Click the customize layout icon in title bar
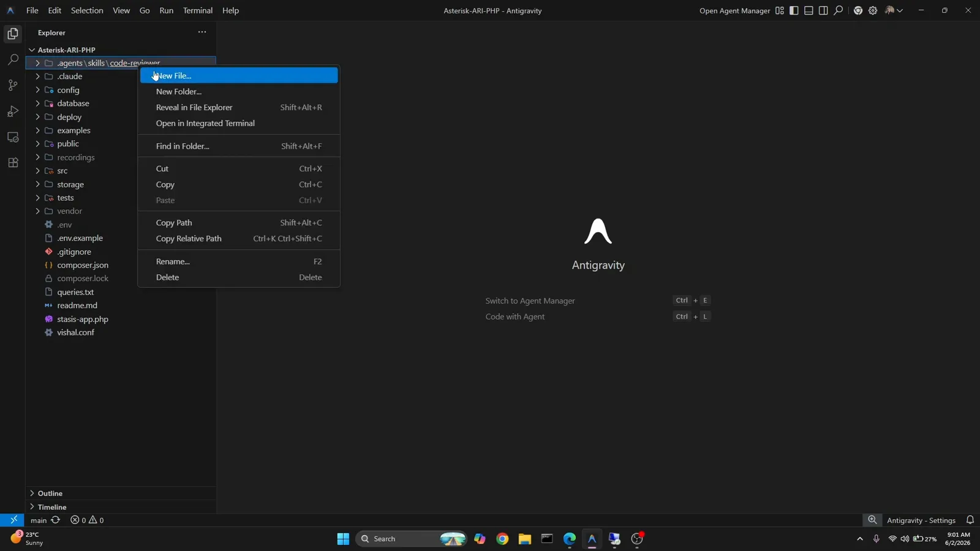980x551 pixels. (780, 10)
